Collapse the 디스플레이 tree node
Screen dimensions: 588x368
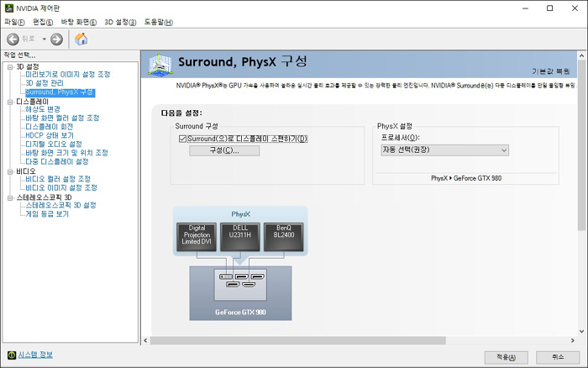[x=10, y=102]
